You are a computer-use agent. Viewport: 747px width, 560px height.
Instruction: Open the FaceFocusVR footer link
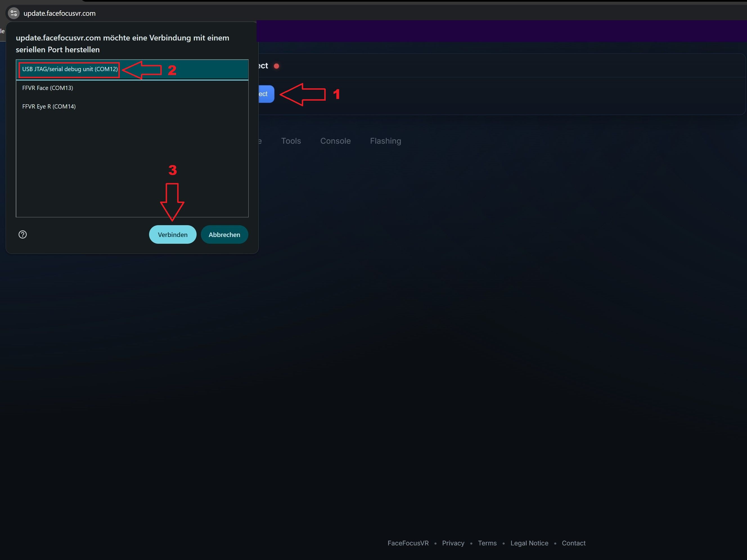(408, 543)
